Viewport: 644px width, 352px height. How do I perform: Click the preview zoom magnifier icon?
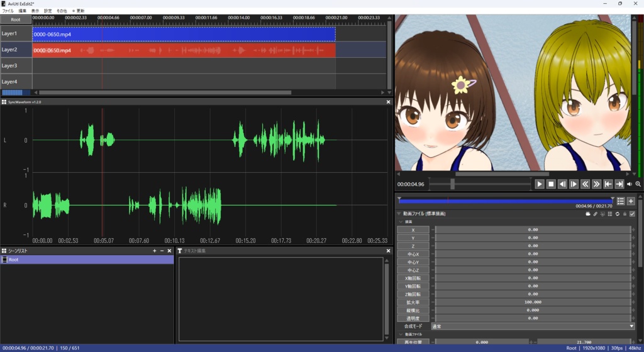(x=638, y=184)
